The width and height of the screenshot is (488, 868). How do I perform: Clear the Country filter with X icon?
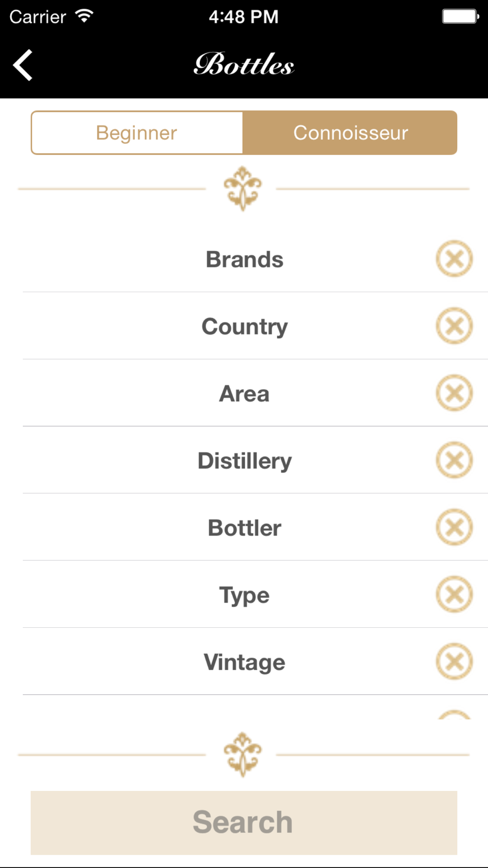pos(454,326)
